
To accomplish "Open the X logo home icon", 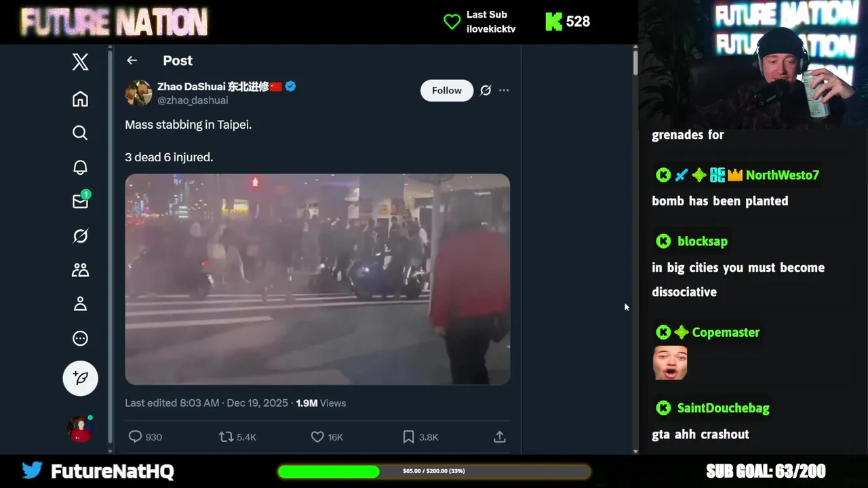I will [x=80, y=62].
